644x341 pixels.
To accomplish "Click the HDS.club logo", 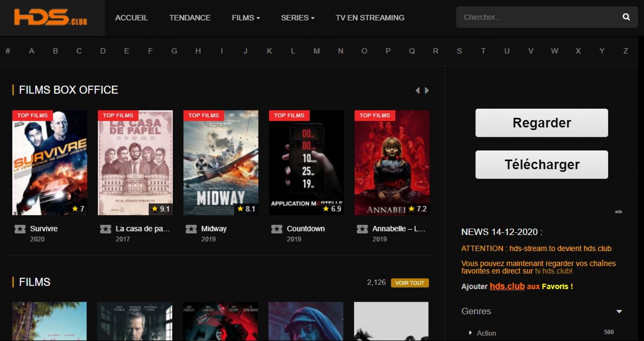I will pyautogui.click(x=51, y=17).
